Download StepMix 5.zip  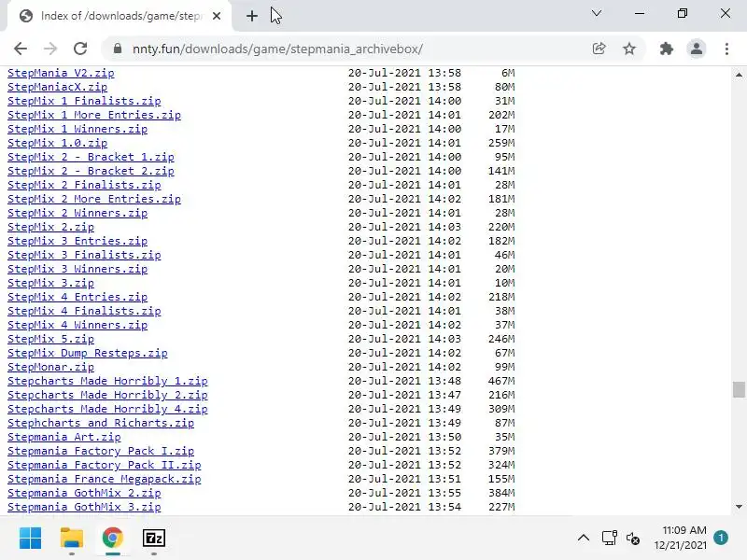pyautogui.click(x=51, y=339)
